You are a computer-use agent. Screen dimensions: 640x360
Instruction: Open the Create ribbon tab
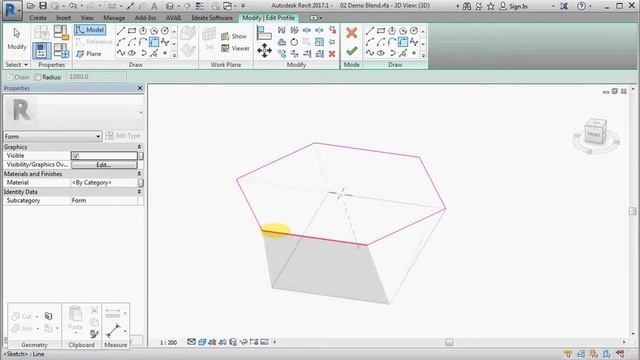tap(38, 18)
